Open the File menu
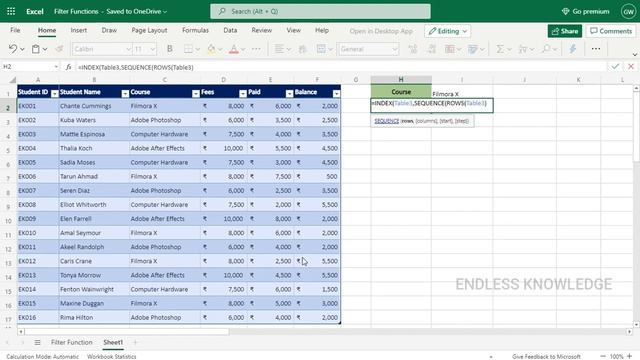This screenshot has width=640, height=360. [x=15, y=30]
